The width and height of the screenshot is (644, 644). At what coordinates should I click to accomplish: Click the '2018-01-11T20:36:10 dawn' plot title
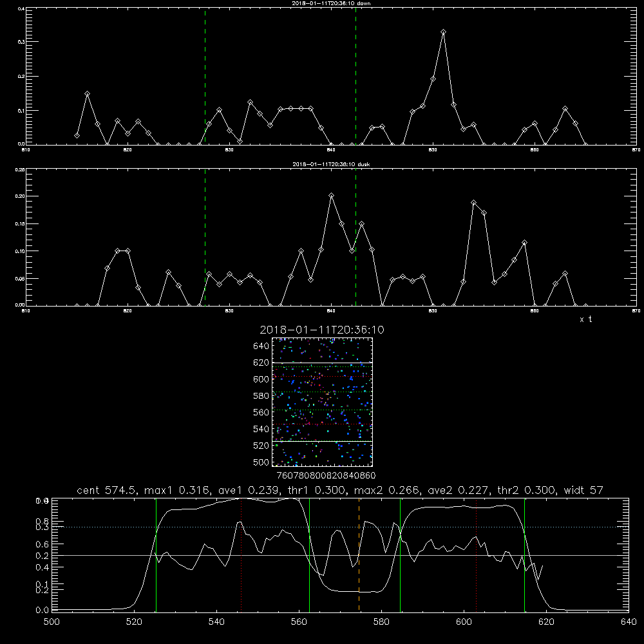pyautogui.click(x=331, y=3)
